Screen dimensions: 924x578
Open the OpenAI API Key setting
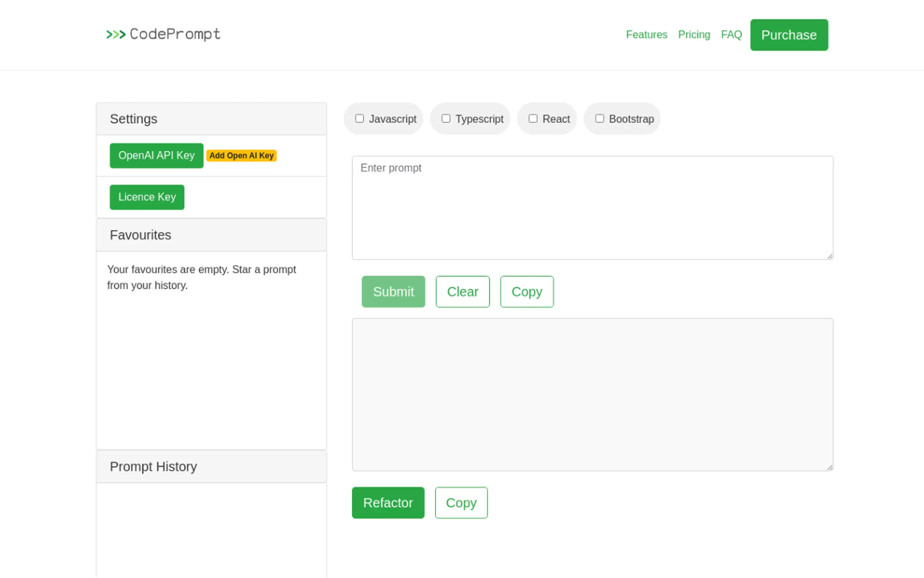pos(156,155)
